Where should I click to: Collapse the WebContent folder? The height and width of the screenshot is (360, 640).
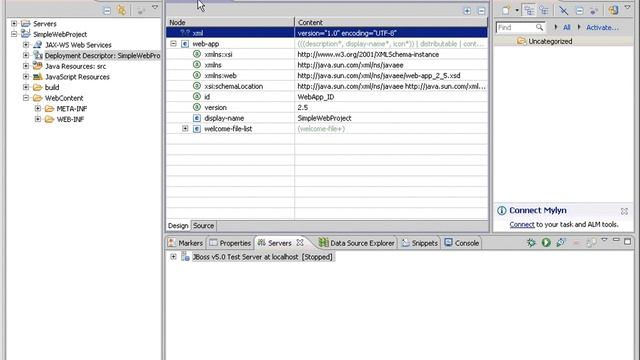tap(26, 98)
